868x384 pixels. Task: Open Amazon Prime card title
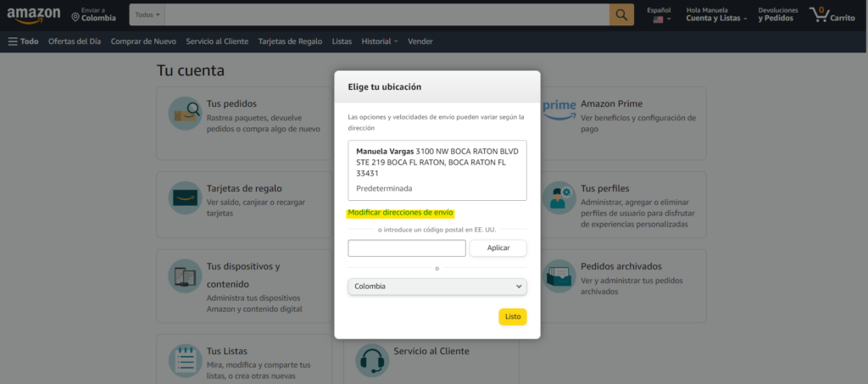coord(611,104)
